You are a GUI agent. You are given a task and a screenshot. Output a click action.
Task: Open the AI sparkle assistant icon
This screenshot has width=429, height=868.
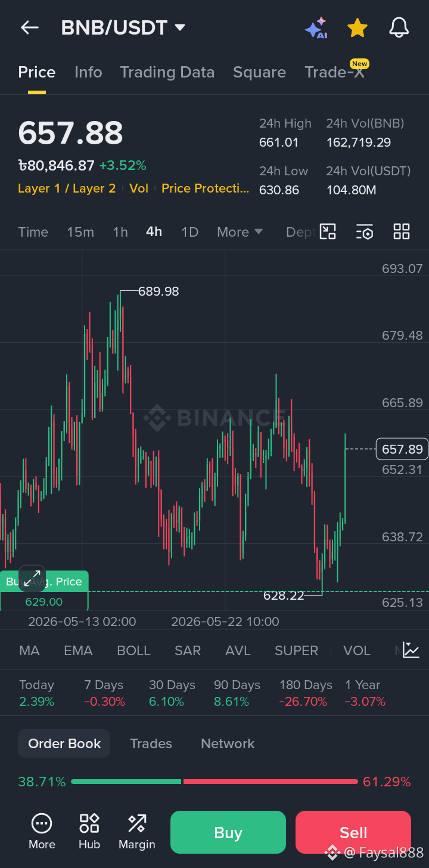tap(316, 28)
